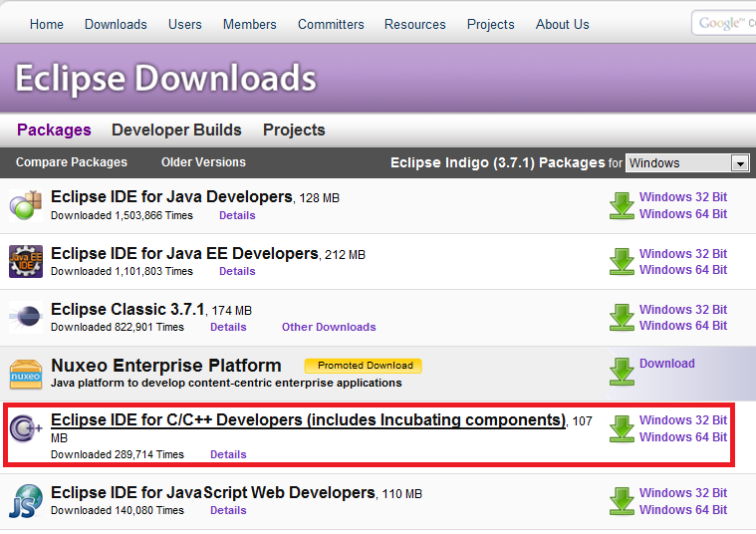Open the Committers menu item
Viewport: 756px width, 534px height.
click(x=331, y=24)
